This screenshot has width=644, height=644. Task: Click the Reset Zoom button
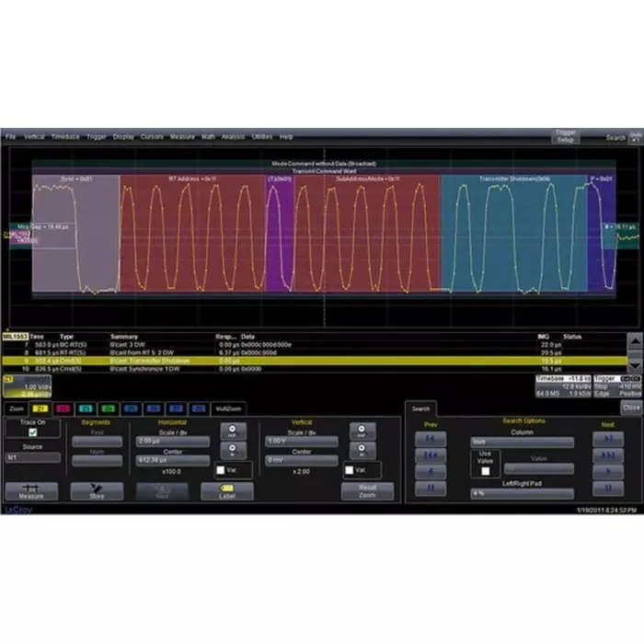click(367, 491)
